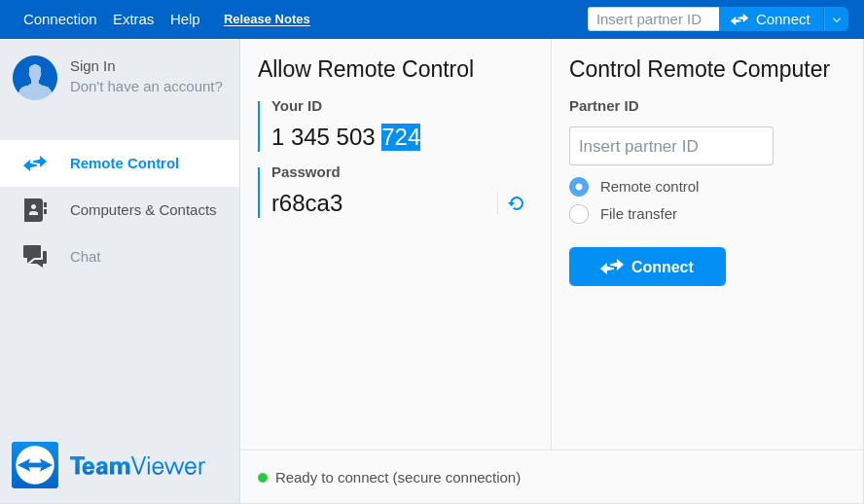The image size is (864, 504).
Task: Select the File transfer radio option
Action: click(x=579, y=214)
